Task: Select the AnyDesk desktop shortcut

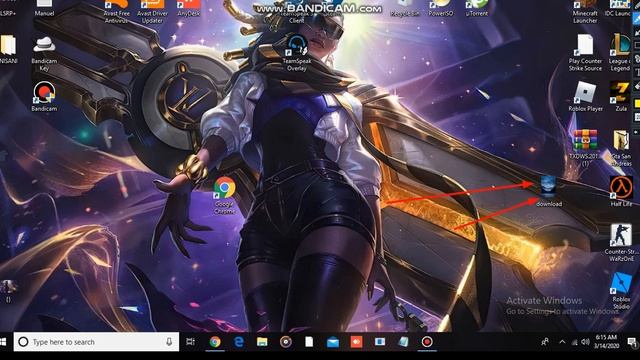Action: 189,9
